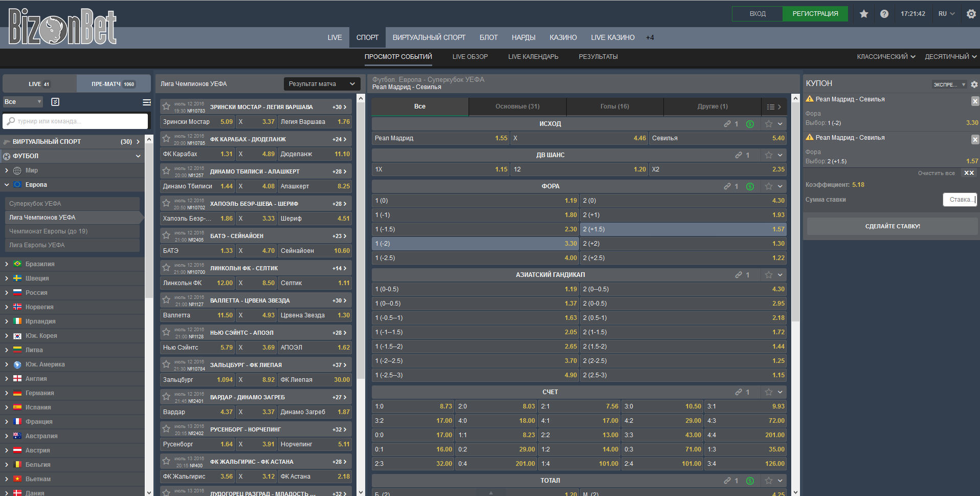Favorite Линкольн ФК - Селтик match
The image size is (980, 496).
[166, 268]
